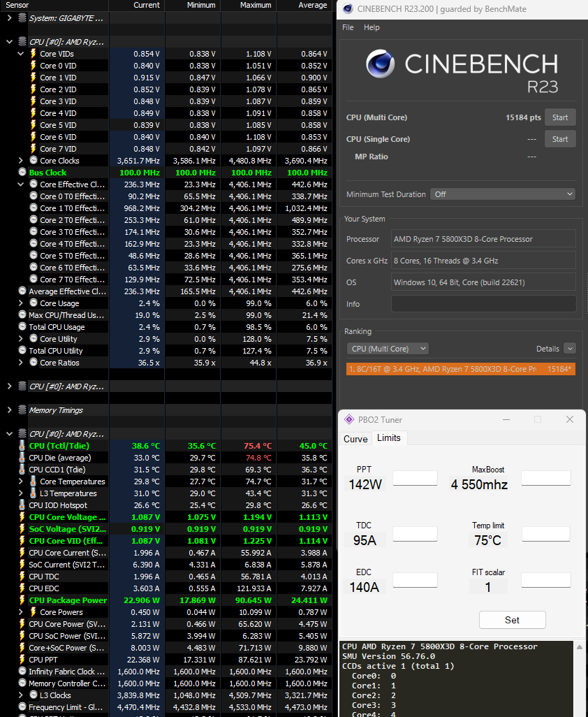
Task: Click the PPT input field
Action: point(415,478)
